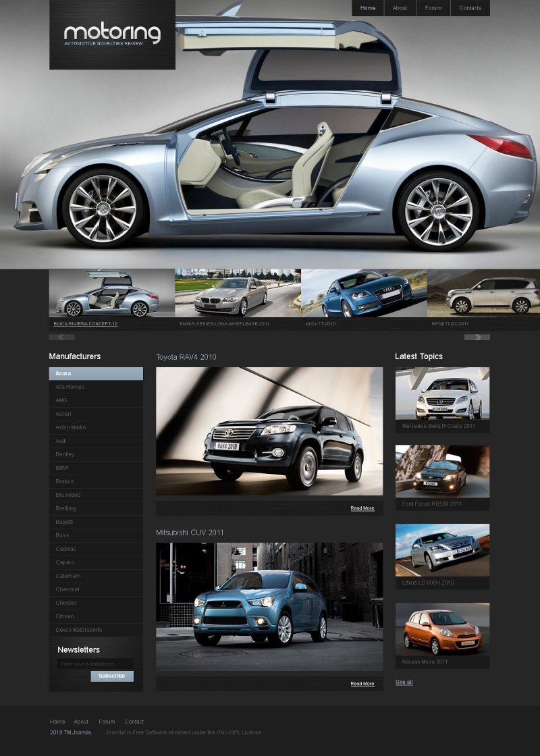
Task: Select Acura in the Manufacturers list
Action: point(96,374)
